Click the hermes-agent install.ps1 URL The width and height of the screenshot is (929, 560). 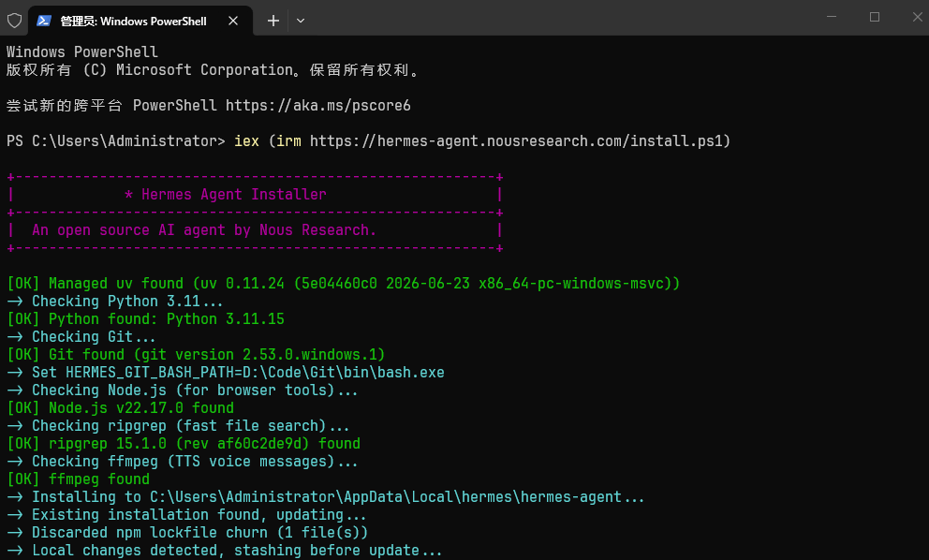click(515, 141)
